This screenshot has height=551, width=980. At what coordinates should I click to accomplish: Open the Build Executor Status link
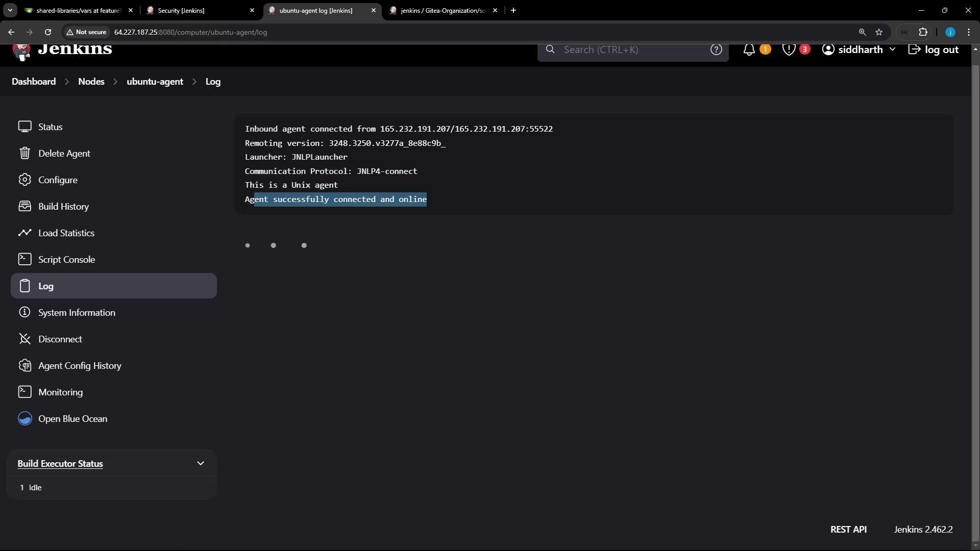coord(60,464)
